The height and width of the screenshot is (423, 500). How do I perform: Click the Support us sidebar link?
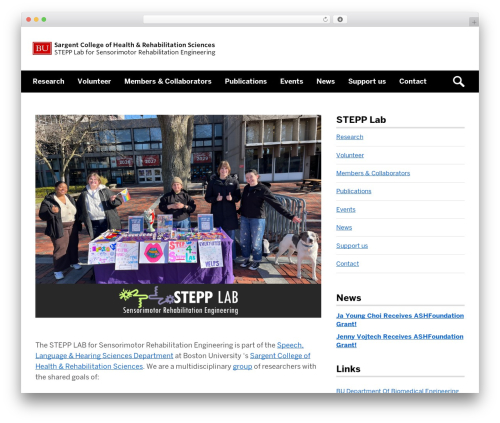352,246
